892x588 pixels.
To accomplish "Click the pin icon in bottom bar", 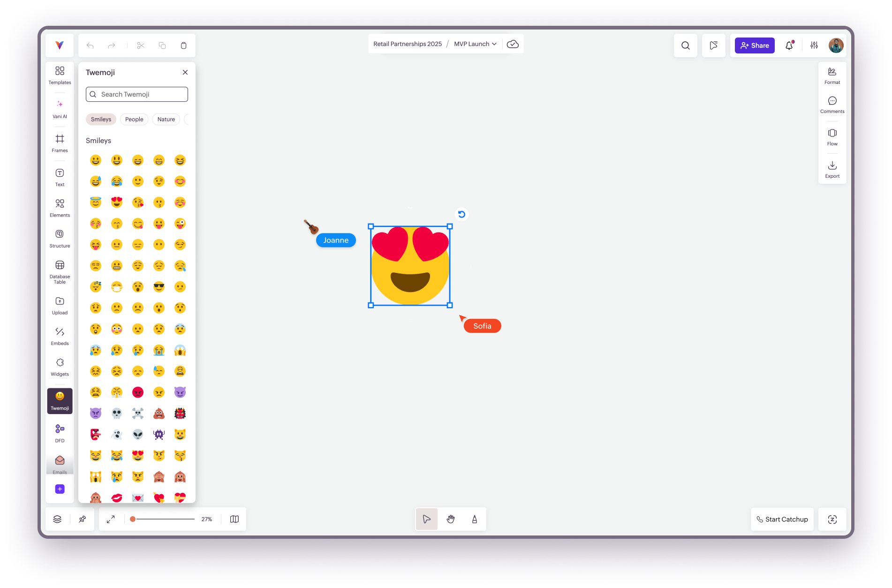I will point(83,519).
